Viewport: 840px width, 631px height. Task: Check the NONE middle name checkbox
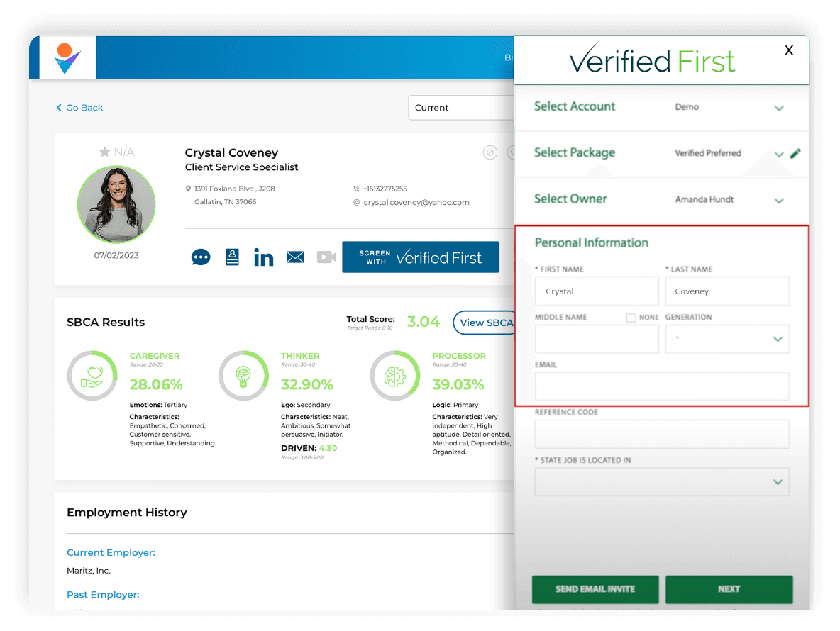tap(631, 318)
